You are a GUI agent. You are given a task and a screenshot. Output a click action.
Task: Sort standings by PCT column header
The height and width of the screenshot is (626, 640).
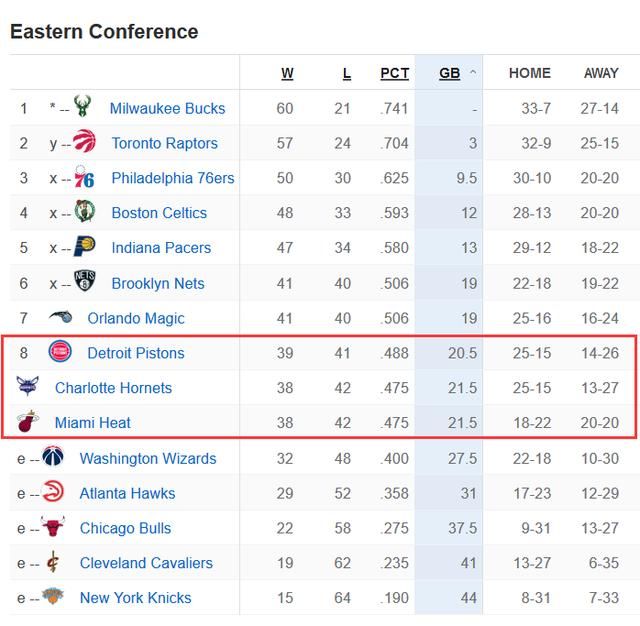point(394,73)
